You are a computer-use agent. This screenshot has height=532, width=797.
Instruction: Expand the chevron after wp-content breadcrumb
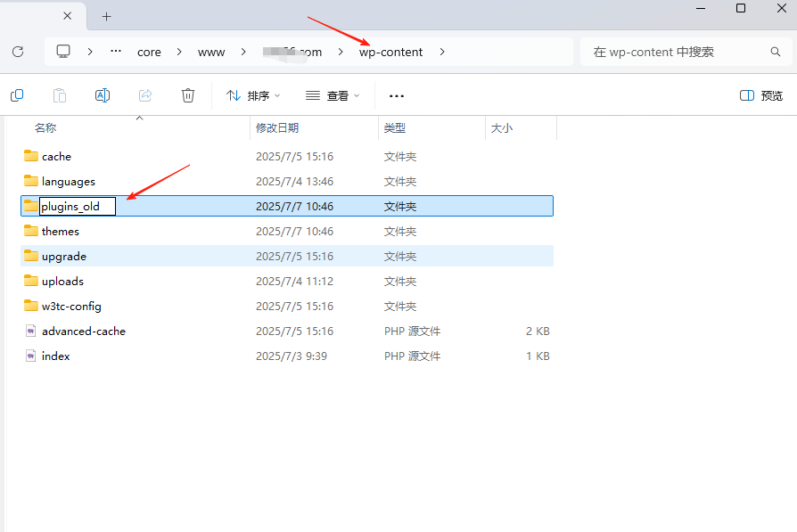click(x=442, y=52)
